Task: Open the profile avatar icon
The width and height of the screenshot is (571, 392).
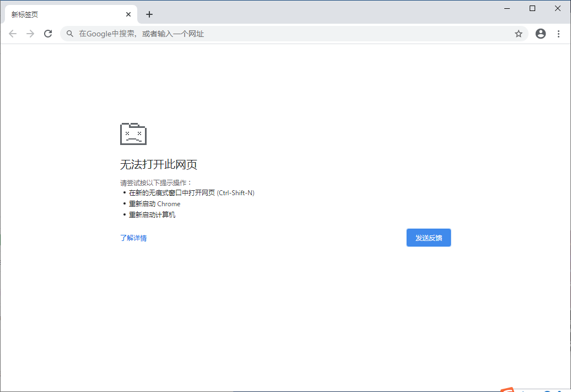Action: [x=540, y=34]
